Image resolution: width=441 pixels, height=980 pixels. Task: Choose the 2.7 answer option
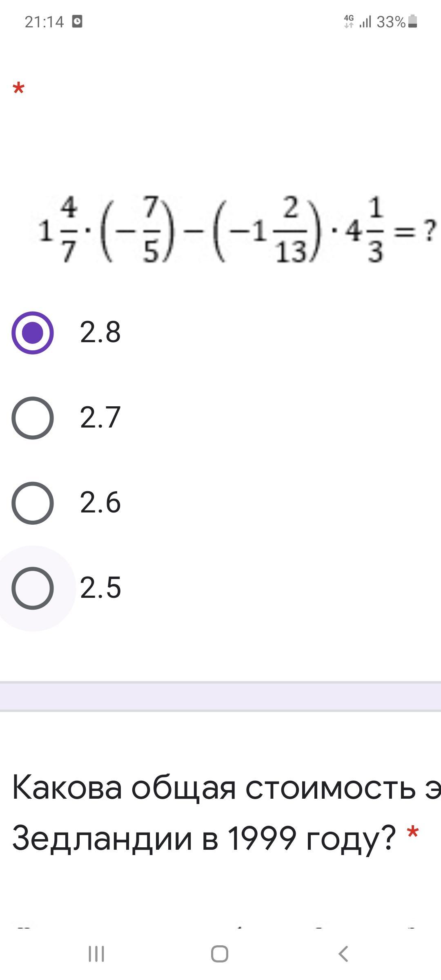click(x=33, y=418)
